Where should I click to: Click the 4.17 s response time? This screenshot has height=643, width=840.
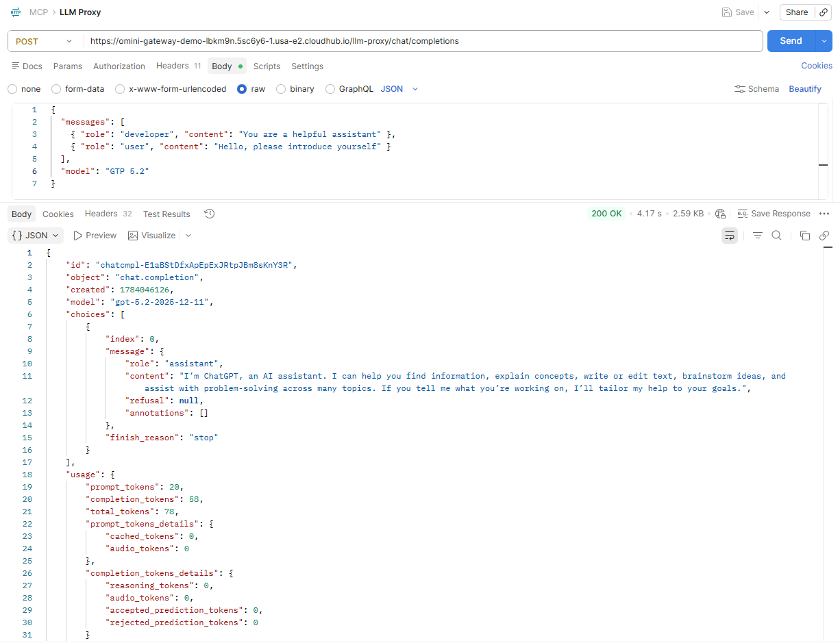tap(650, 214)
